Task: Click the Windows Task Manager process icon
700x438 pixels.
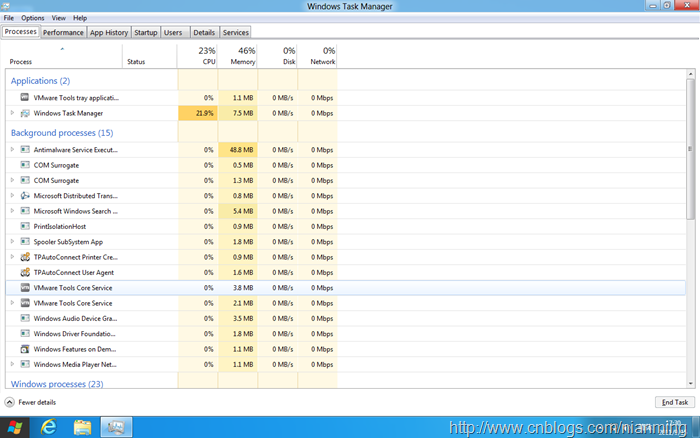Action: pos(25,113)
